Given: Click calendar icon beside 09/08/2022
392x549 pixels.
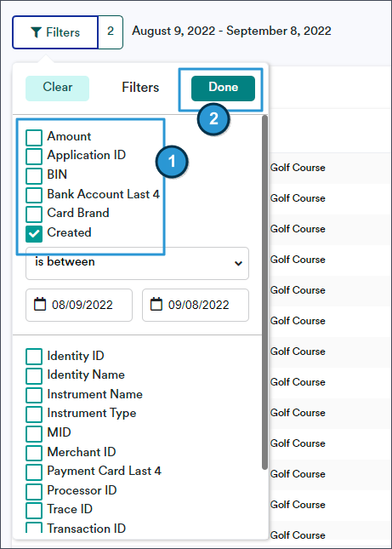Looking at the screenshot, I should [x=156, y=304].
